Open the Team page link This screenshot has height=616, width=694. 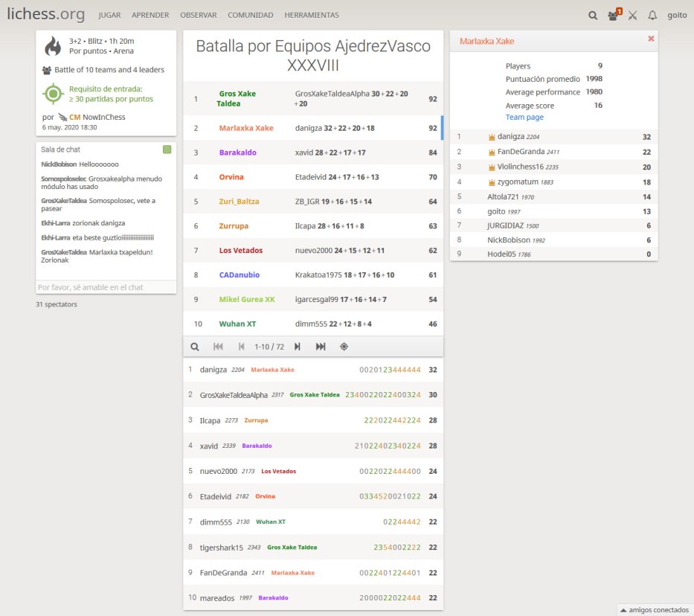[x=524, y=118]
